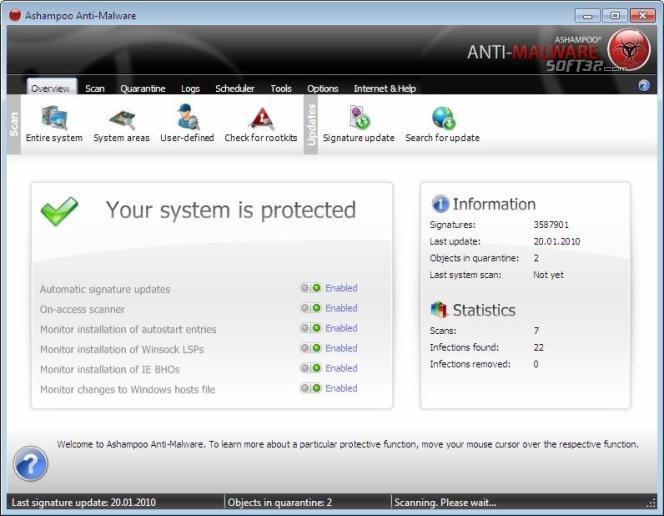Click Enabled link for On-access scanner

point(341,308)
